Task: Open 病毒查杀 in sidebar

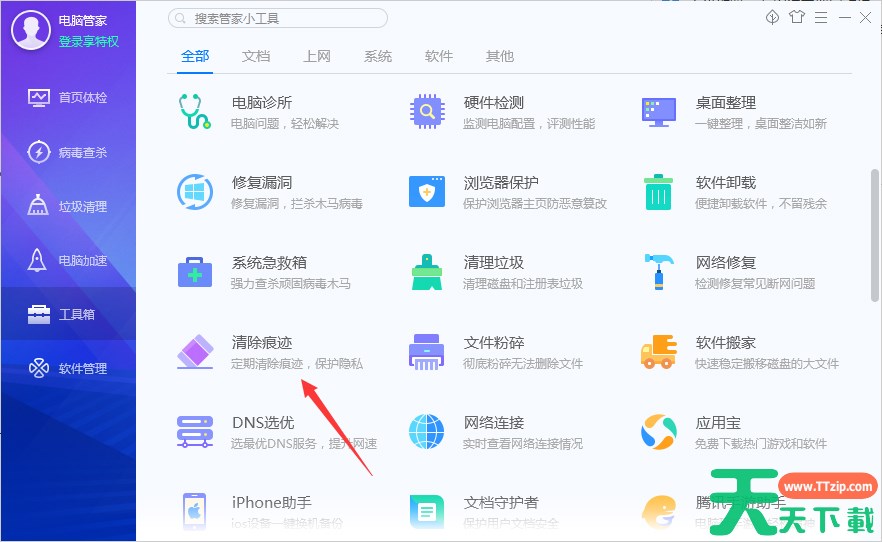Action: click(x=68, y=152)
